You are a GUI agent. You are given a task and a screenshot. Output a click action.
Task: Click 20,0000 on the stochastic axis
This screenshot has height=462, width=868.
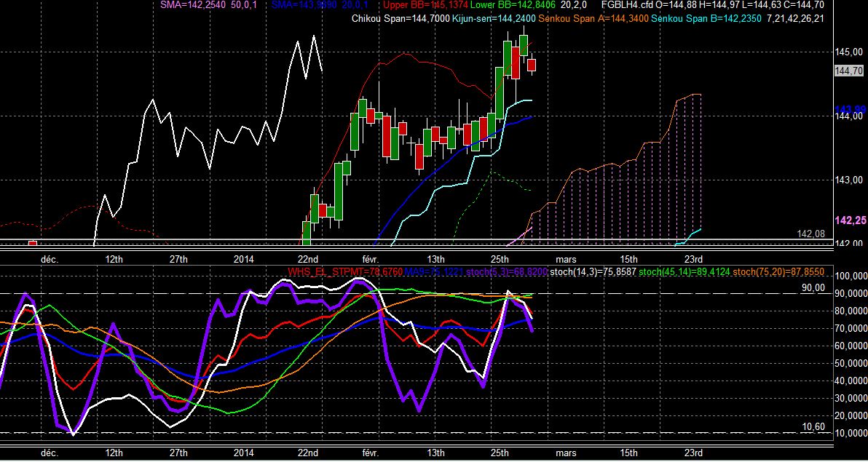851,415
